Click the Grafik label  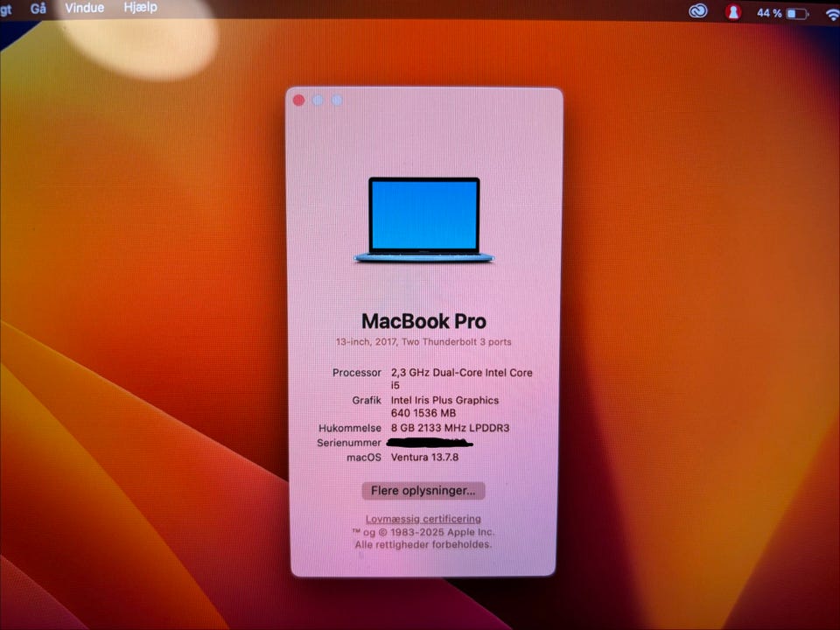pyautogui.click(x=367, y=400)
